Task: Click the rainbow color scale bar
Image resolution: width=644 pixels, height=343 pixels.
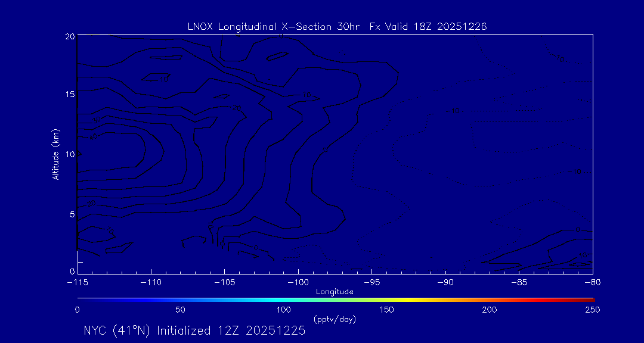Action: (336, 300)
